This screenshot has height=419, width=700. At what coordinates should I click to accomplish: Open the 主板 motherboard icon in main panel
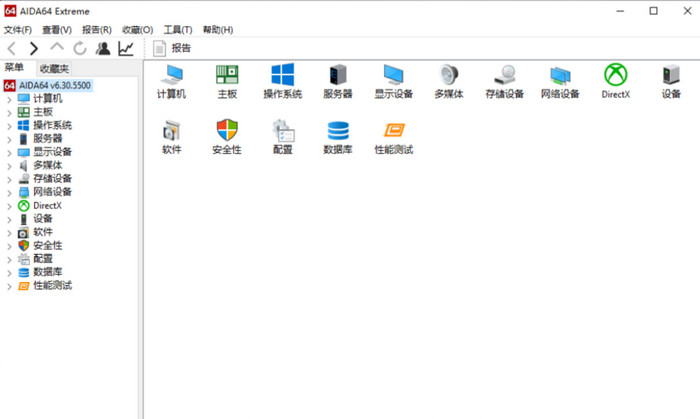coord(227,81)
